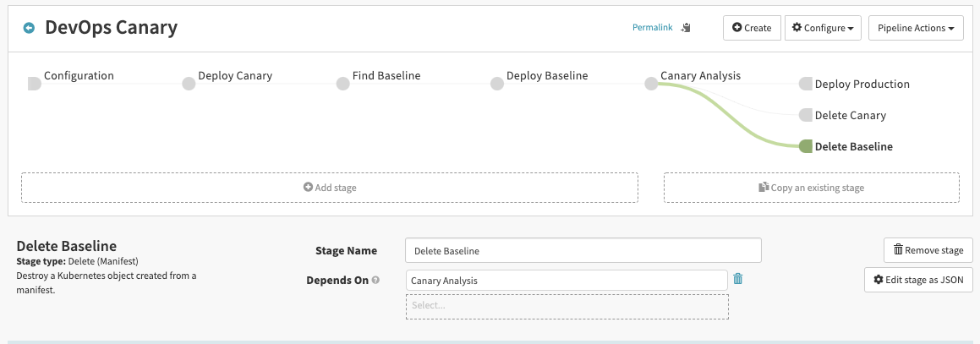Click the help icon next to Depends On
Image resolution: width=980 pixels, height=344 pixels.
click(x=375, y=280)
